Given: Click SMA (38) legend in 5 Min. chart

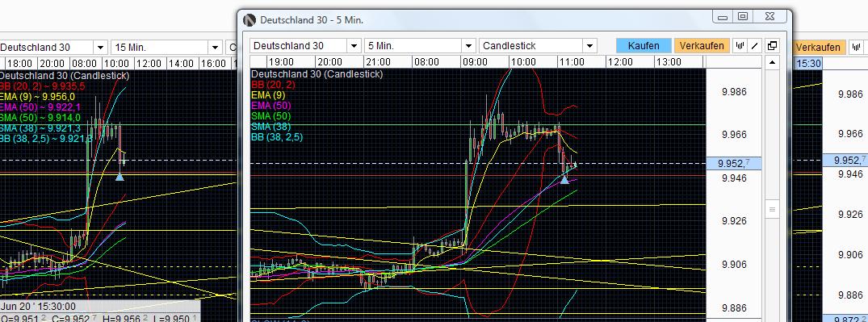Looking at the screenshot, I should coord(270,127).
